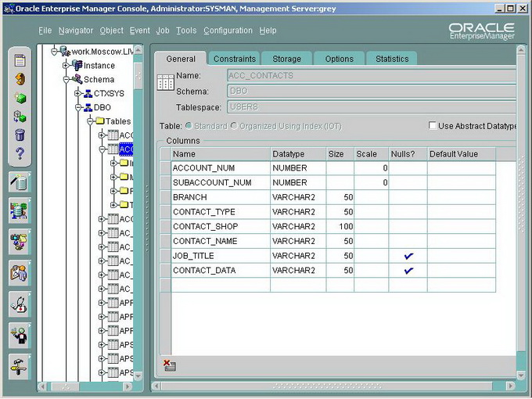Image resolution: width=532 pixels, height=399 pixels.
Task: Open the hammer and tools drawer
Action: click(20, 367)
